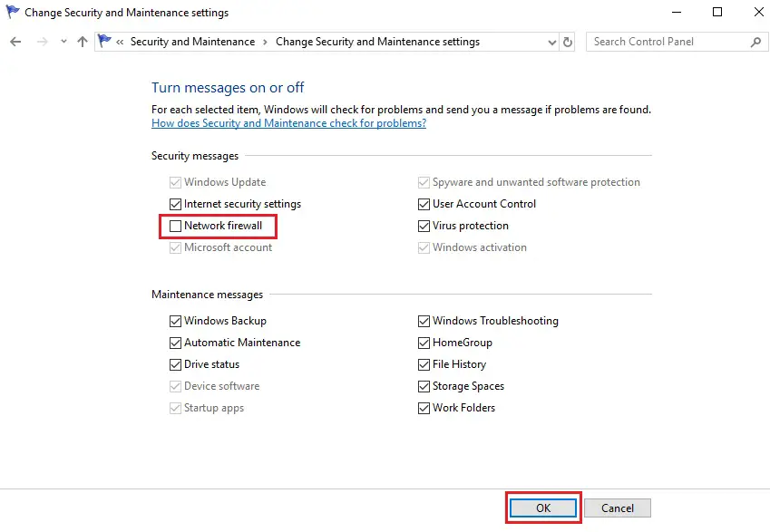Screen dimensions: 770x532
Task: Minimize the settings window
Action: 677,12
